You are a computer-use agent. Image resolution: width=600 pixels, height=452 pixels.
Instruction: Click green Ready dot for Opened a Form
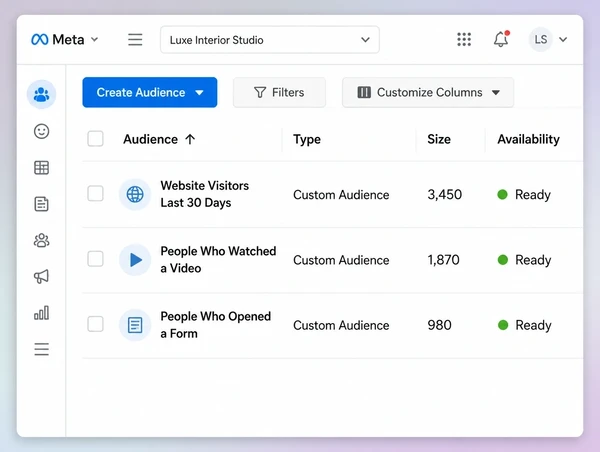tap(503, 325)
